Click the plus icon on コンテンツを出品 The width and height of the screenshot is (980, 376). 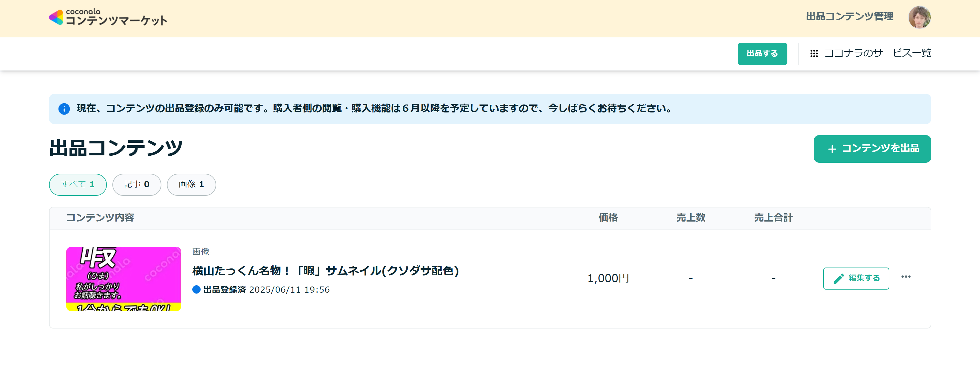(x=832, y=149)
